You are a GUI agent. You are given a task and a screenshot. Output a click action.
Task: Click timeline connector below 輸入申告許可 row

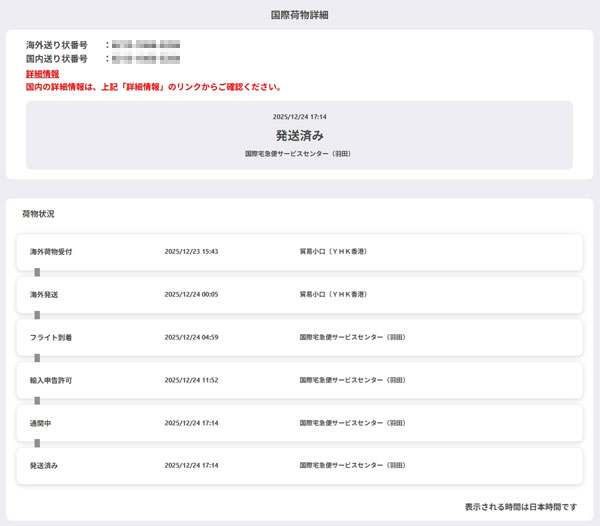37,401
